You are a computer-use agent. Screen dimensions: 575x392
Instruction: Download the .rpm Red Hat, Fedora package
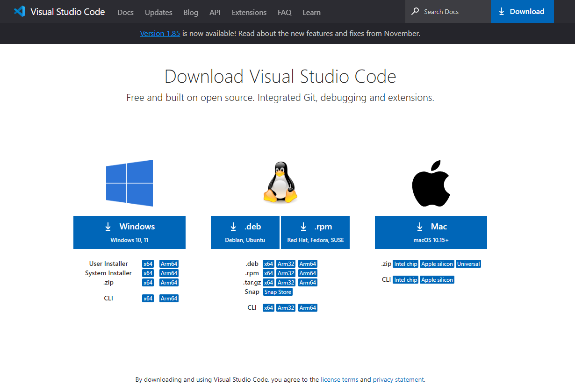tap(316, 232)
